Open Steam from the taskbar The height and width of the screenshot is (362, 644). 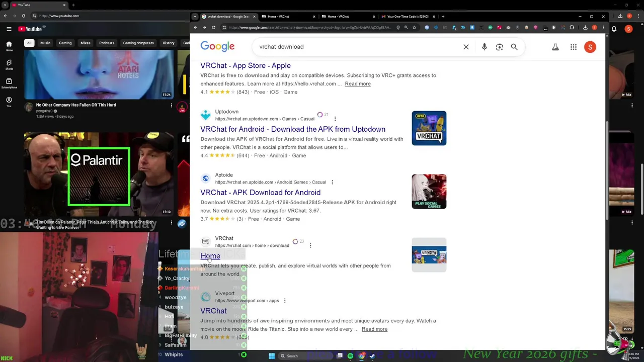coord(372,356)
